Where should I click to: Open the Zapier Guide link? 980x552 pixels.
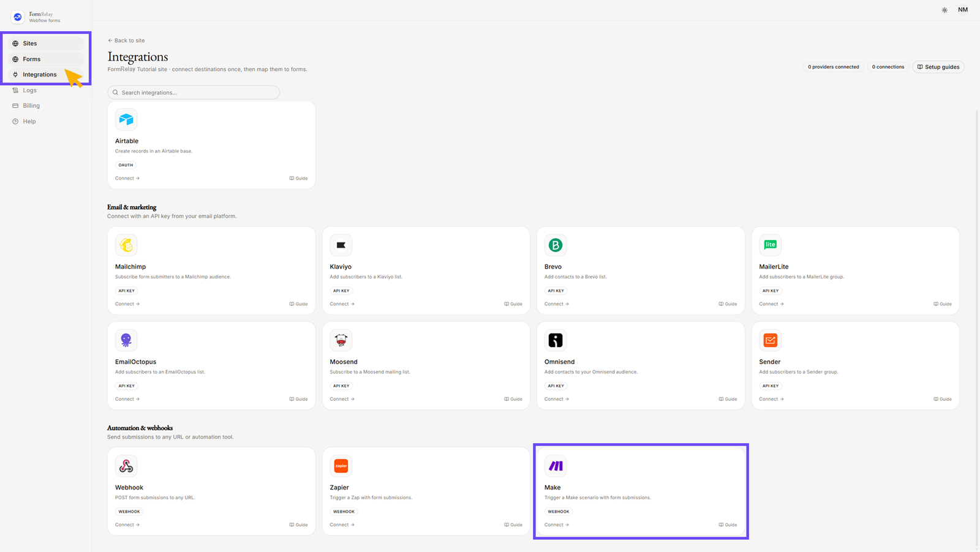click(x=513, y=525)
